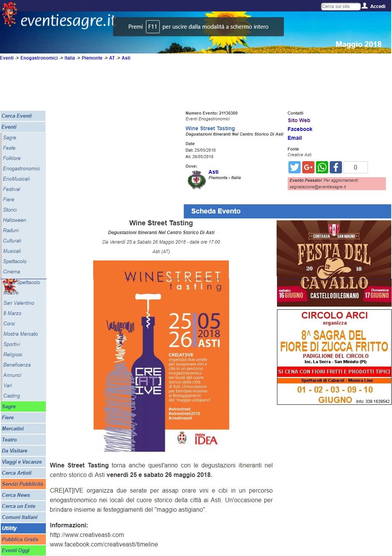Image resolution: width=392 pixels, height=556 pixels.
Task: Open the Servizi Pubblicità menu item
Action: (x=23, y=484)
